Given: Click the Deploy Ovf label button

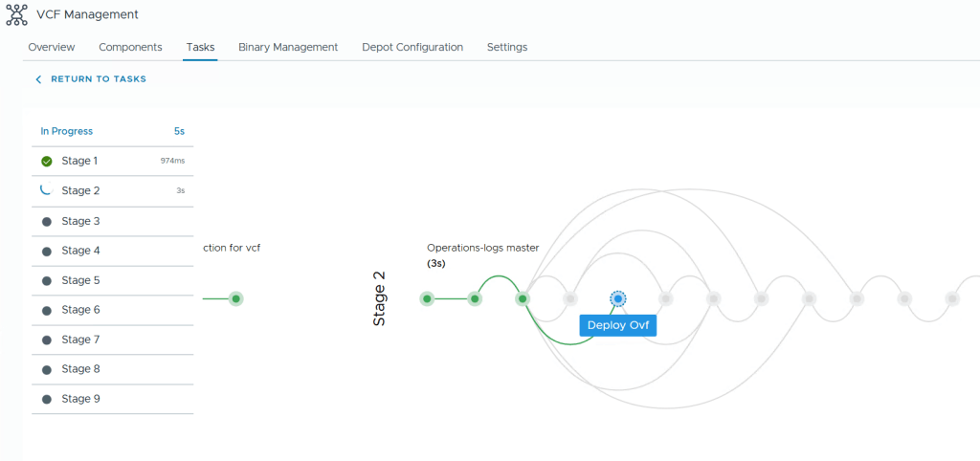Looking at the screenshot, I should point(618,325).
